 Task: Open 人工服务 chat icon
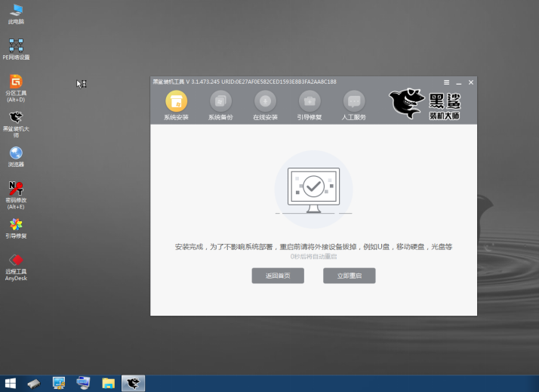tap(354, 101)
